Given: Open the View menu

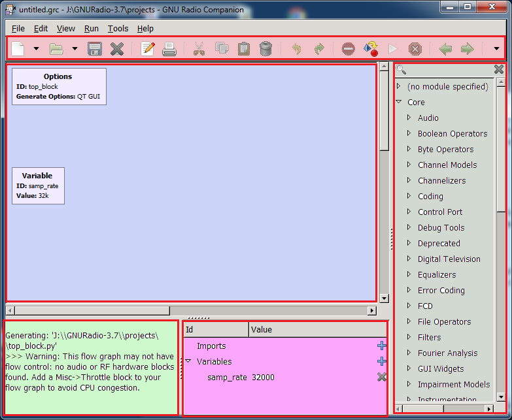Looking at the screenshot, I should click(x=66, y=29).
